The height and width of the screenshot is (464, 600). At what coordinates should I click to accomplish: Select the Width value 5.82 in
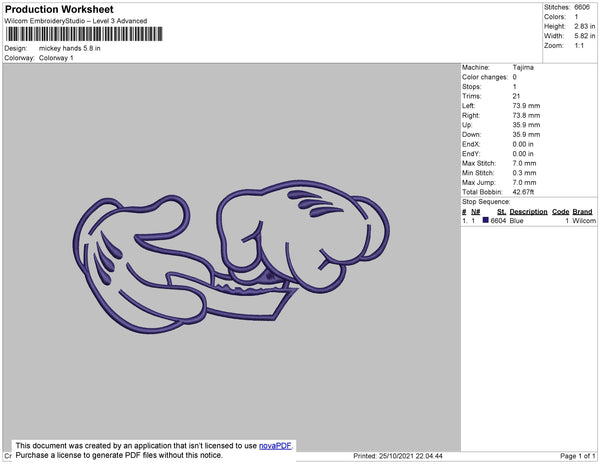[584, 36]
